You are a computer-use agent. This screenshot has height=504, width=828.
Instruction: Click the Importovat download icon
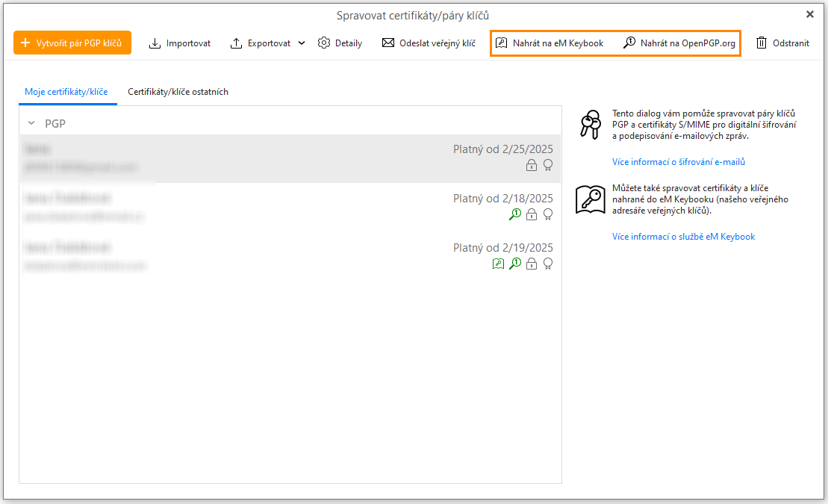point(155,43)
